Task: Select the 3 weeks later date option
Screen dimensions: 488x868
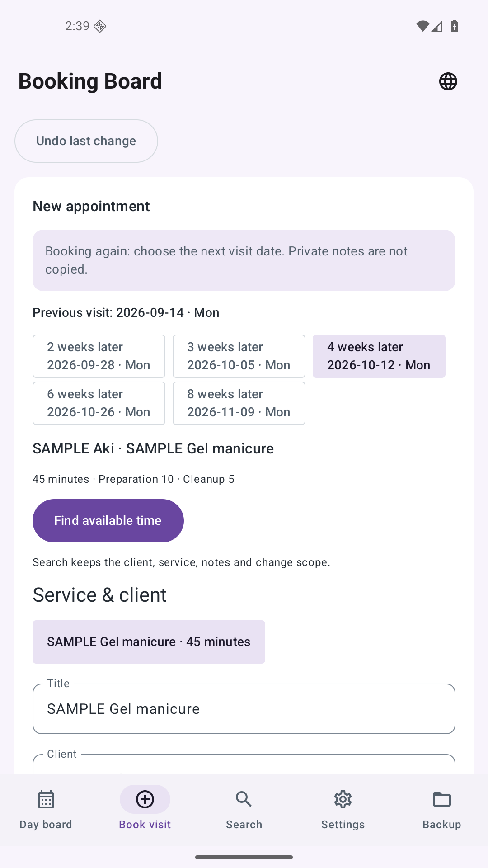Action: (239, 356)
